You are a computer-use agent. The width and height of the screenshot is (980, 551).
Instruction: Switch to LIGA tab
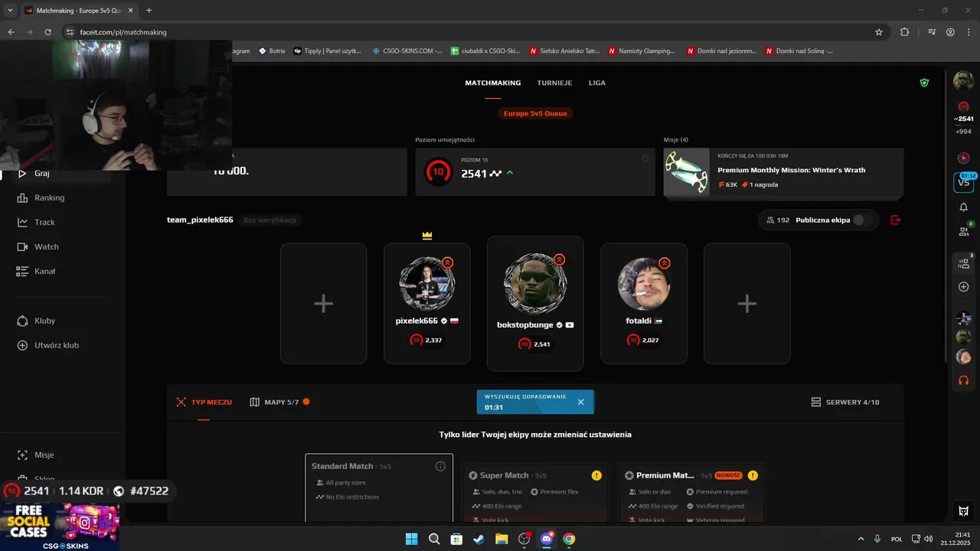pos(597,83)
